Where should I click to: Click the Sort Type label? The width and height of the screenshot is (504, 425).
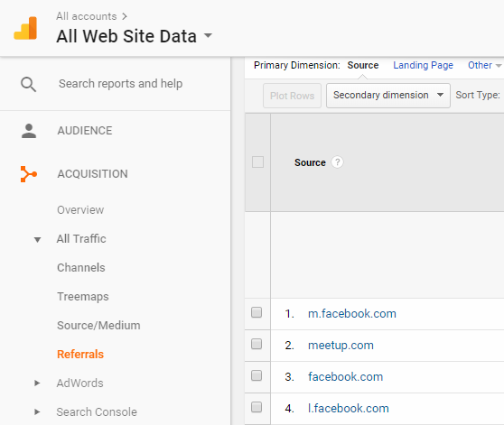point(478,95)
